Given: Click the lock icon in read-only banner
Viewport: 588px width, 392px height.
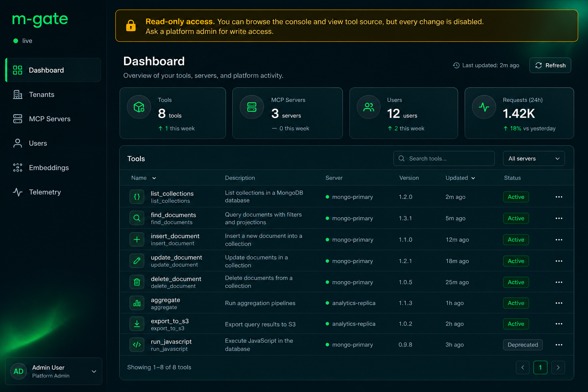Looking at the screenshot, I should click(x=131, y=26).
